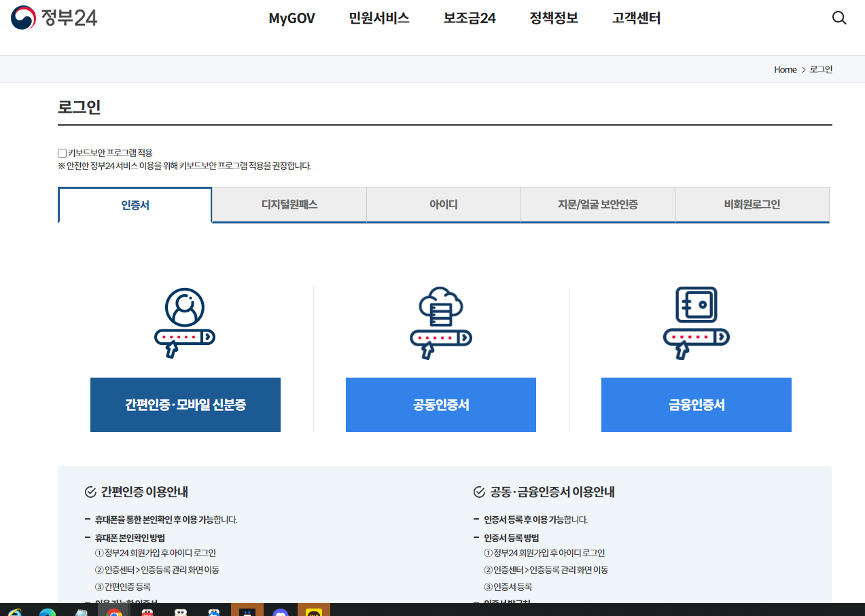The width and height of the screenshot is (865, 616).
Task: Click the 인증서 등록 방법 text
Action: click(x=512, y=537)
